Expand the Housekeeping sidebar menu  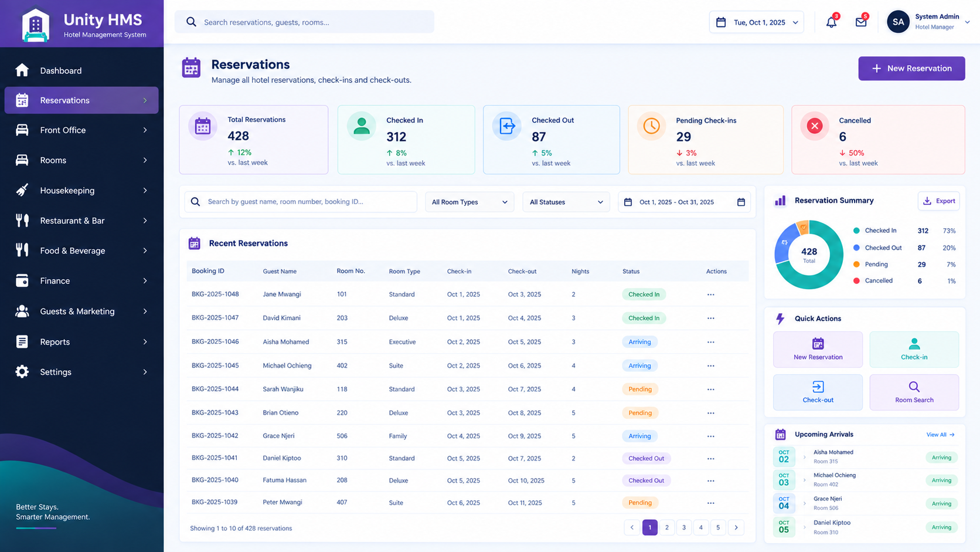click(x=81, y=191)
